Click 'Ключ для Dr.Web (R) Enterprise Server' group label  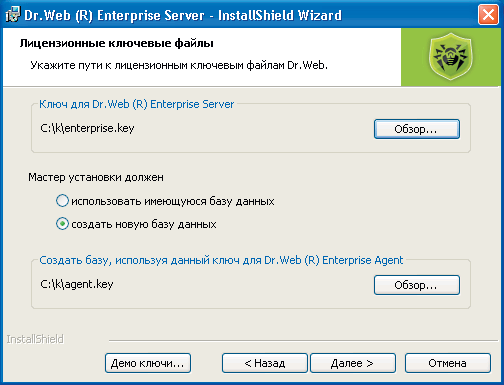pos(137,104)
